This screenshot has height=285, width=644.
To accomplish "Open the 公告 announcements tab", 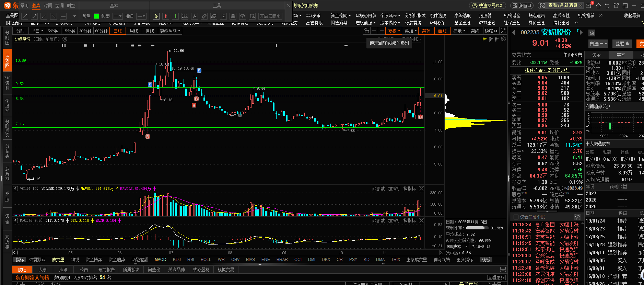I will click(84, 270).
